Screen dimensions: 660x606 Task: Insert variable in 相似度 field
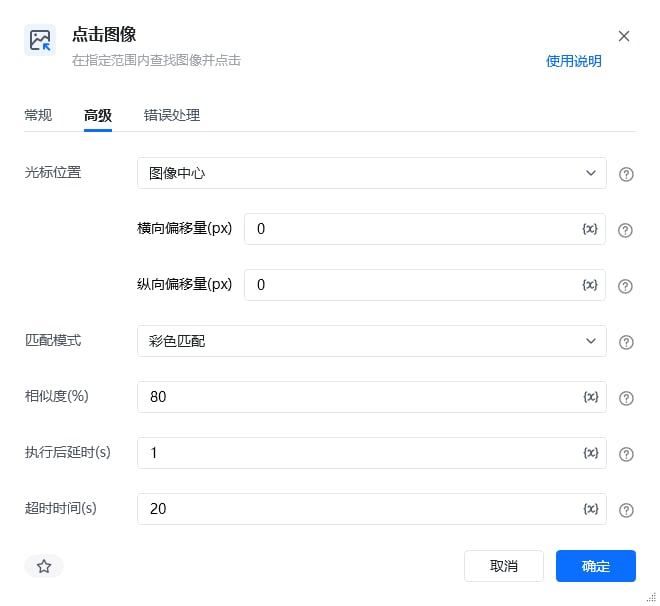pos(591,397)
